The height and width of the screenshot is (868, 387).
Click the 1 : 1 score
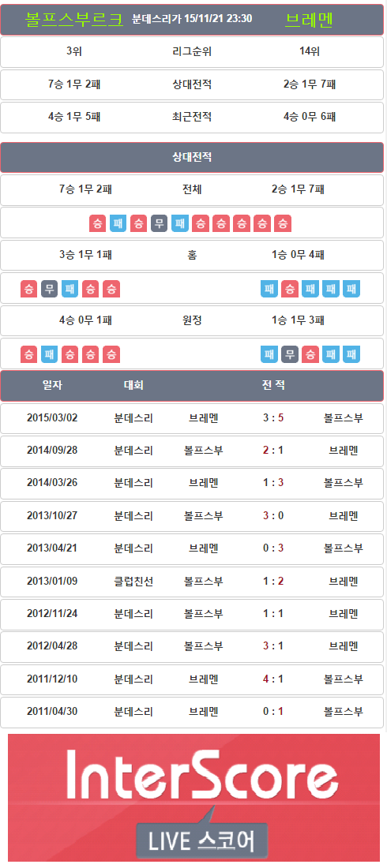[273, 614]
